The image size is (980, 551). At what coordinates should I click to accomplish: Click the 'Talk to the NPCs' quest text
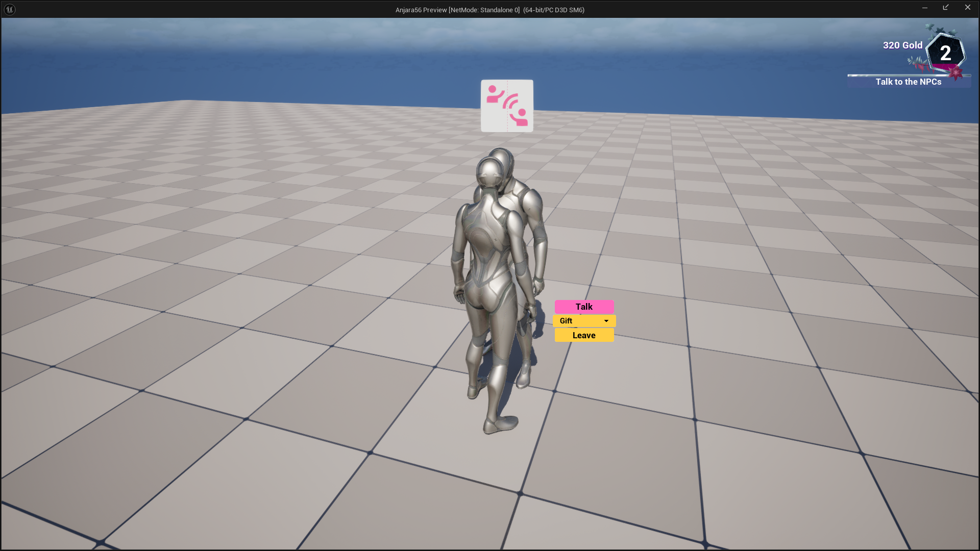[909, 82]
